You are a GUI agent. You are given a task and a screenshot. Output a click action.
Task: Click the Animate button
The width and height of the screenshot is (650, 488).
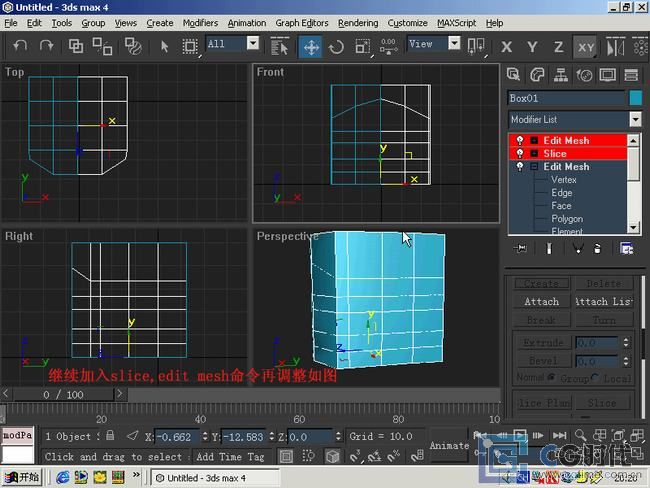(449, 445)
